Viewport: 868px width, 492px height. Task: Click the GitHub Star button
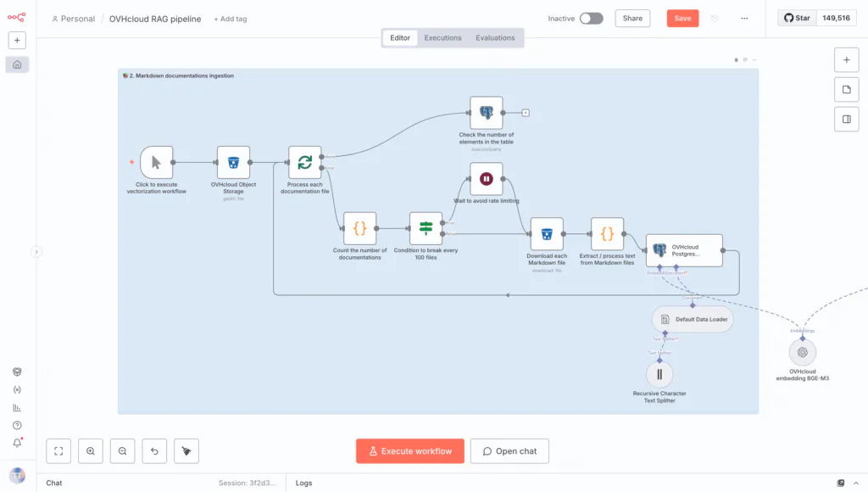[797, 18]
